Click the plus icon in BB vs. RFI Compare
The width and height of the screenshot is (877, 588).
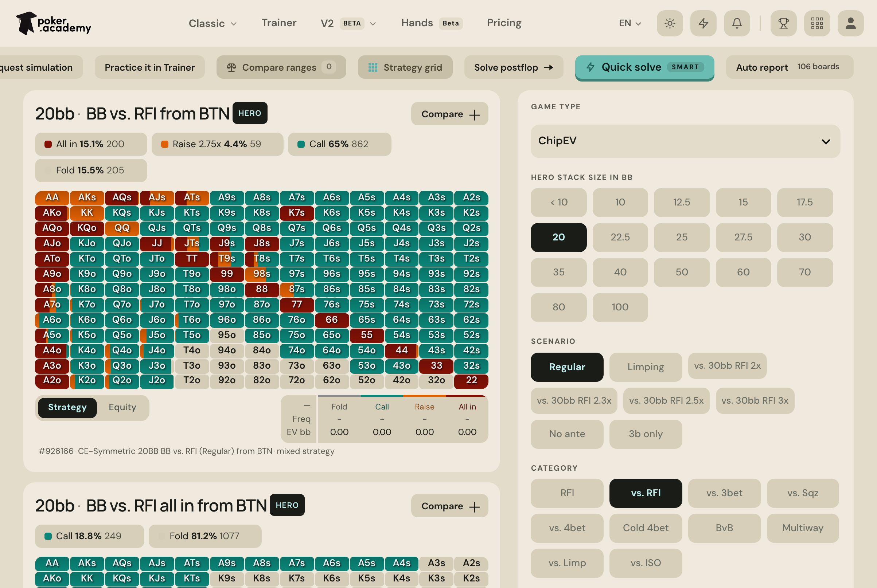(x=475, y=115)
